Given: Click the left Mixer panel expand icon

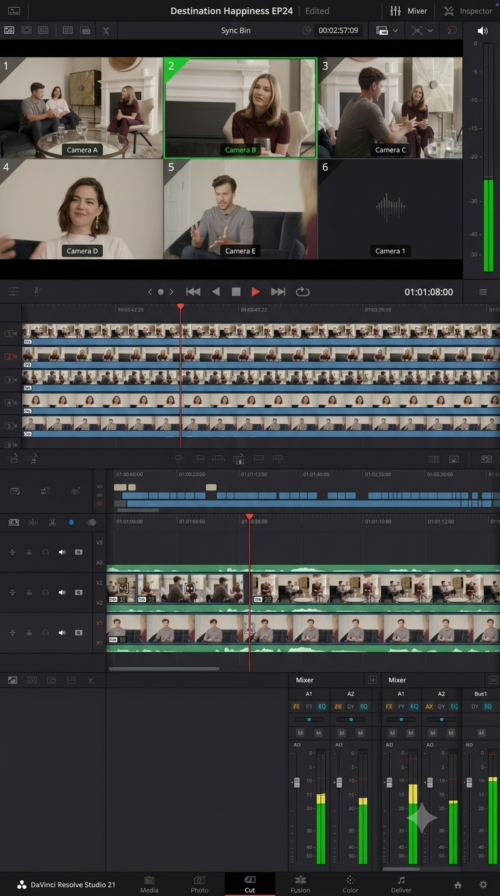Looking at the screenshot, I should pyautogui.click(x=372, y=680).
